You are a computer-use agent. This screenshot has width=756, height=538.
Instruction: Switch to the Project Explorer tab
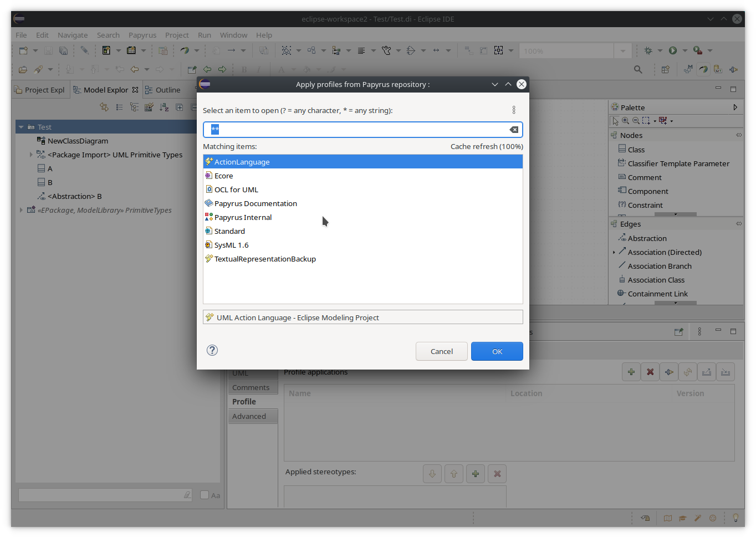[x=40, y=90]
